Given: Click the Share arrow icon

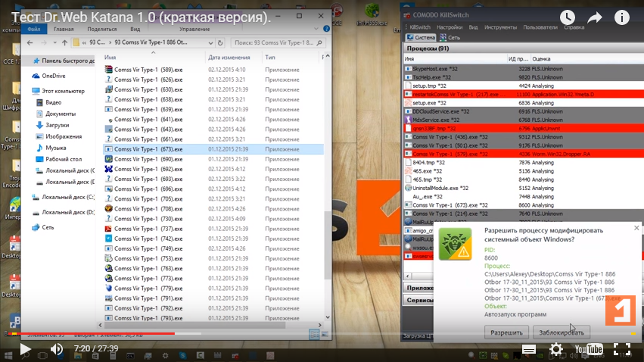Looking at the screenshot, I should pyautogui.click(x=594, y=17).
